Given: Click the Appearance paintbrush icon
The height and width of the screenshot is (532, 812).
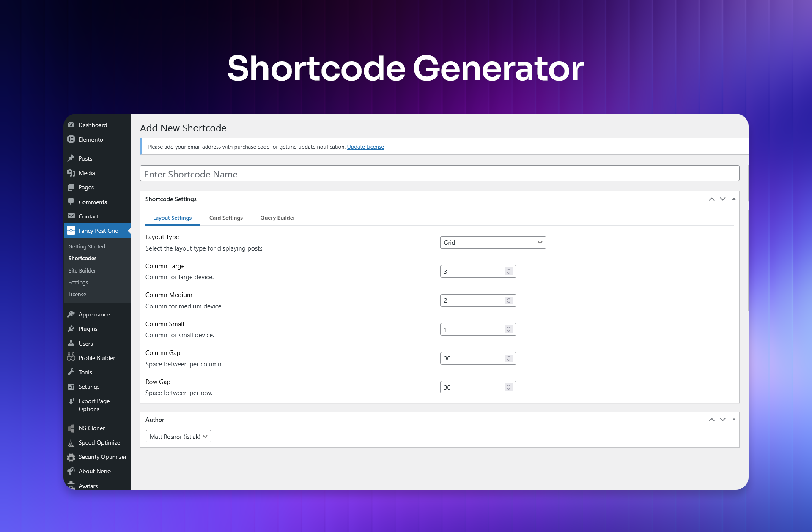Looking at the screenshot, I should (71, 314).
